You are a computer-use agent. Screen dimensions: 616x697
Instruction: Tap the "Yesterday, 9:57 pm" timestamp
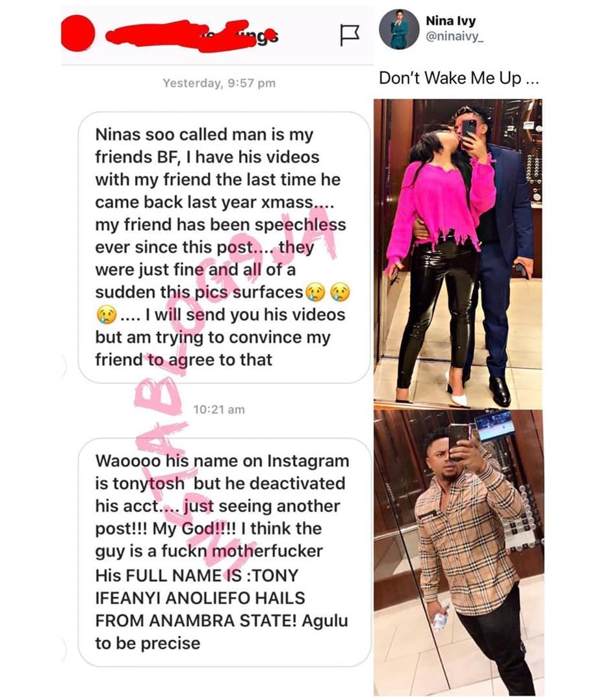coord(219,83)
